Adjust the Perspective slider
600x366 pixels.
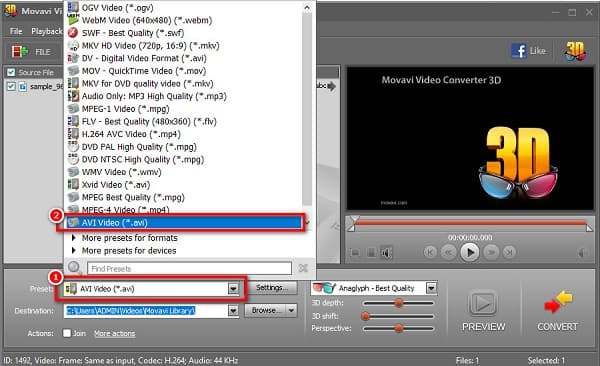click(x=398, y=328)
